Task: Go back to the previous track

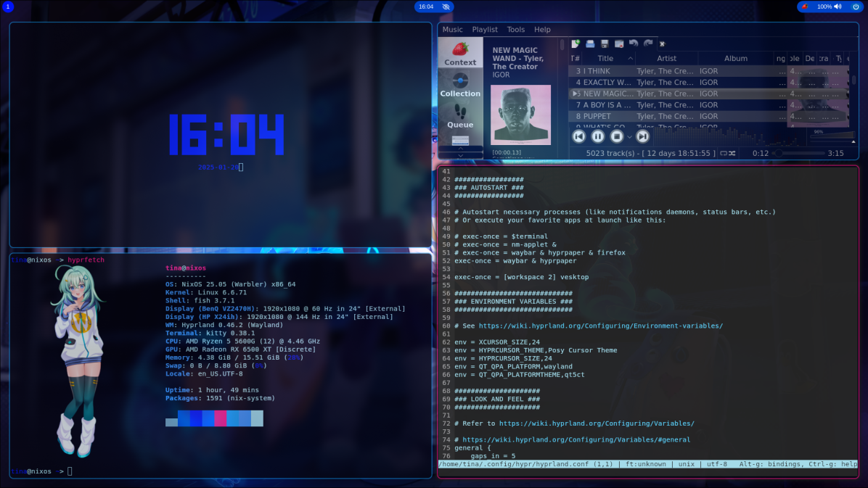Action: pos(579,136)
